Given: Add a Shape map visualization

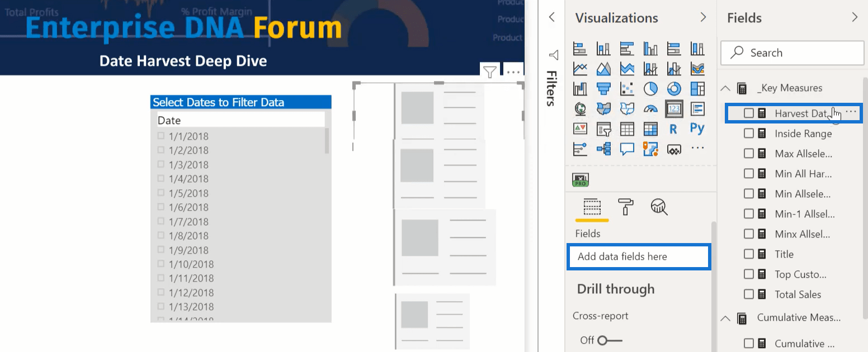Looking at the screenshot, I should (x=627, y=109).
